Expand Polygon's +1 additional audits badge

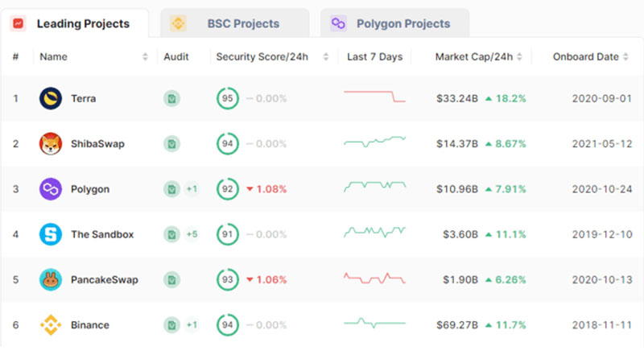[x=192, y=189]
